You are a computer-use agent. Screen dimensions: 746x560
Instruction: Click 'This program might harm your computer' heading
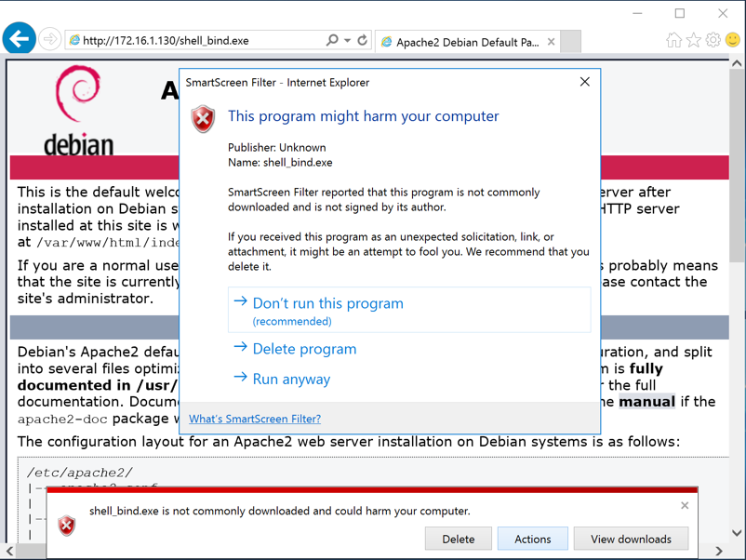(364, 116)
